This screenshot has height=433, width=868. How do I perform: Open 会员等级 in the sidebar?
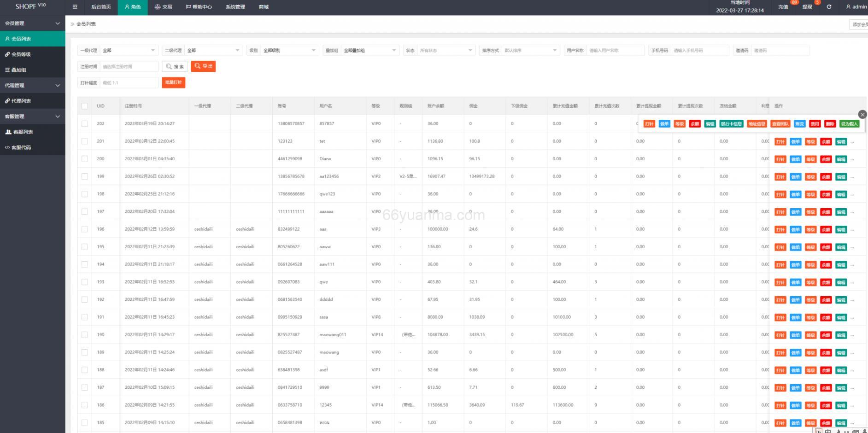pos(21,54)
